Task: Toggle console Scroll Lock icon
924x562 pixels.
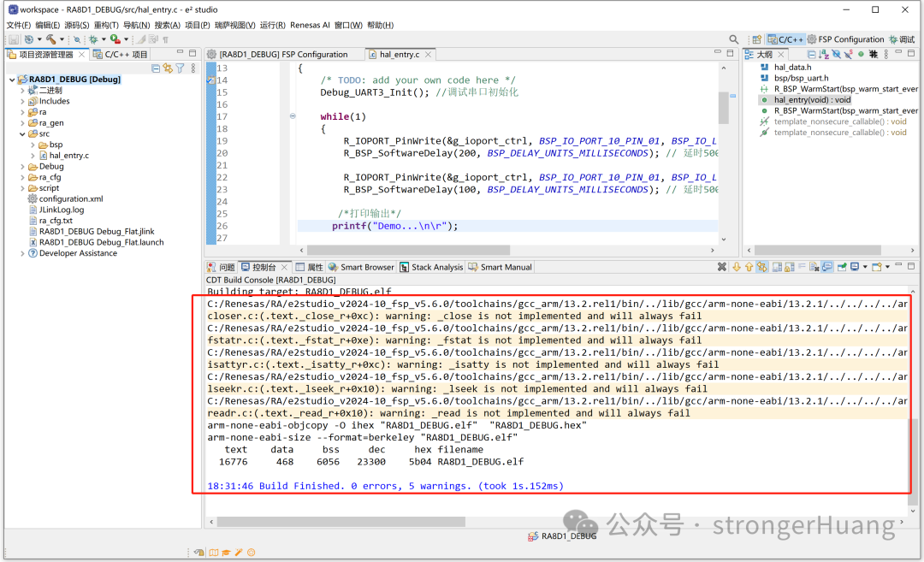Action: 790,267
